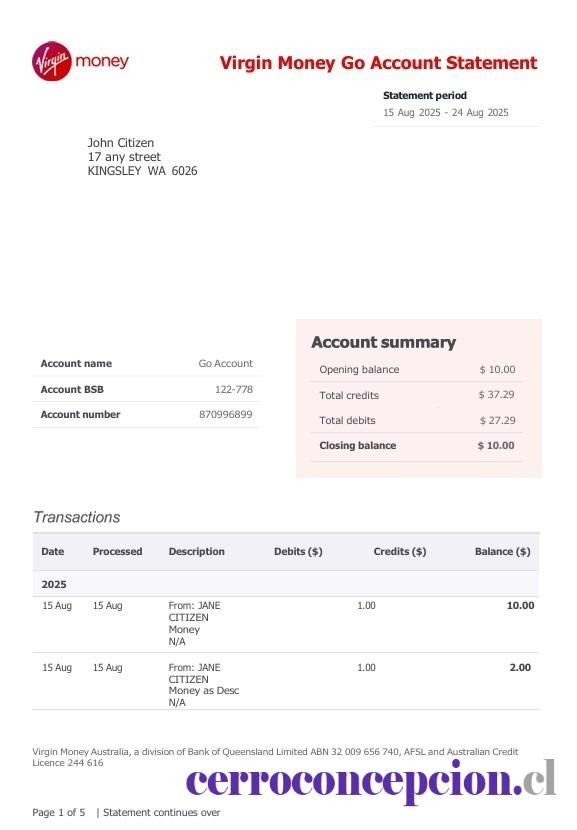Screen dimensions: 577x830
Task: Click the Account BSB value 122-778
Action: pos(234,389)
